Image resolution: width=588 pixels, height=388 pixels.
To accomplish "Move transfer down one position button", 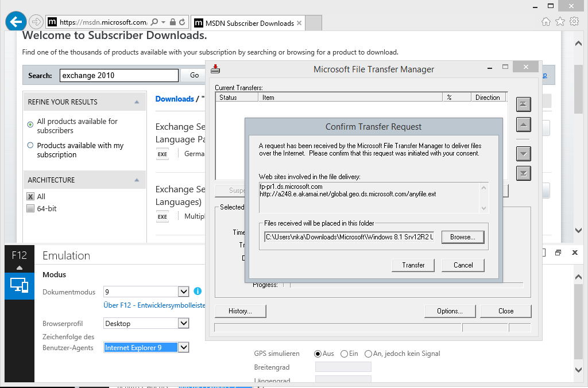I will (x=524, y=154).
